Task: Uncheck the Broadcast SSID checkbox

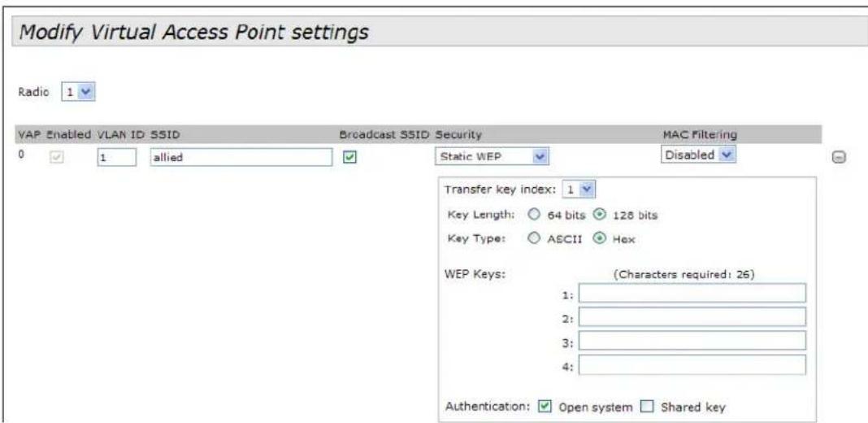Action: 349,158
